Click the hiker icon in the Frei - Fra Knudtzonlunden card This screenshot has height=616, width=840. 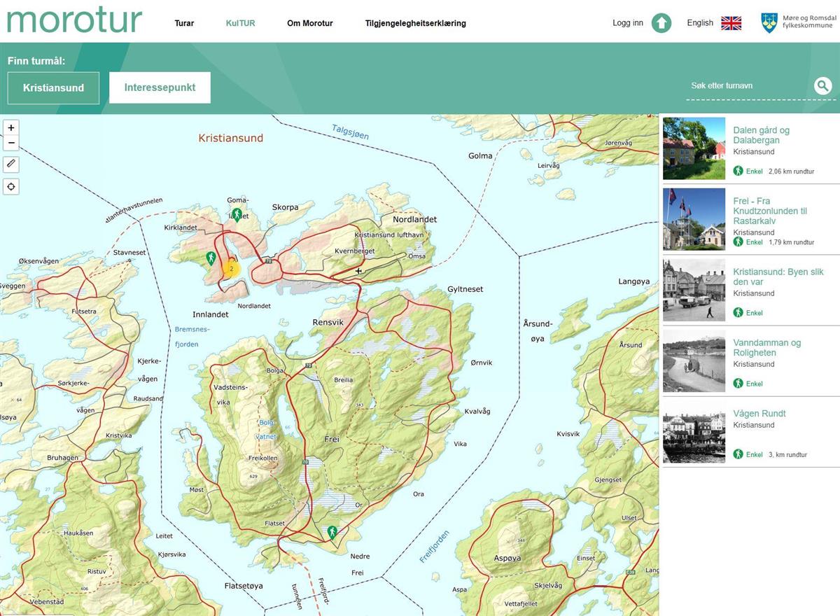tap(738, 241)
